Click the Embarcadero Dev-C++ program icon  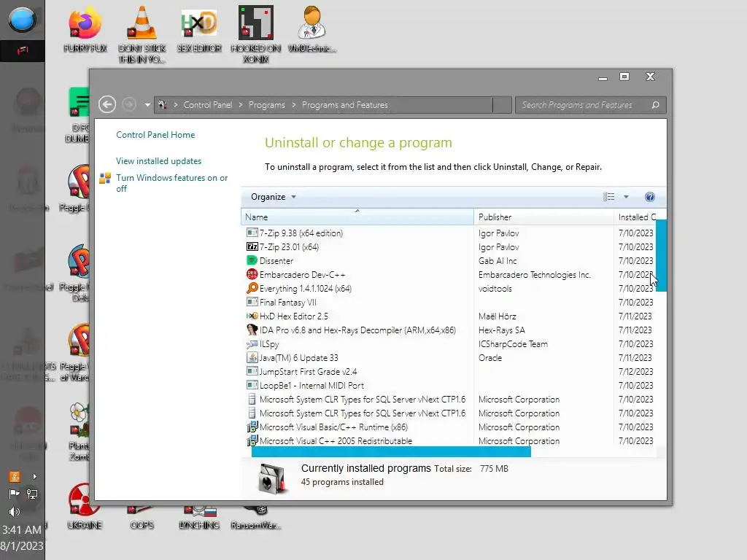(252, 274)
